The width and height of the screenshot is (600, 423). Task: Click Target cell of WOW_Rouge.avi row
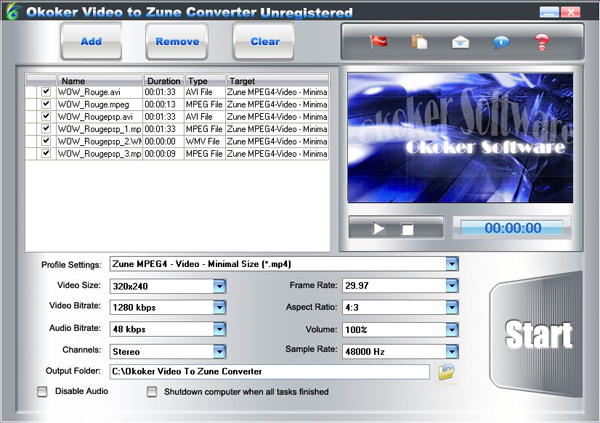click(x=277, y=92)
